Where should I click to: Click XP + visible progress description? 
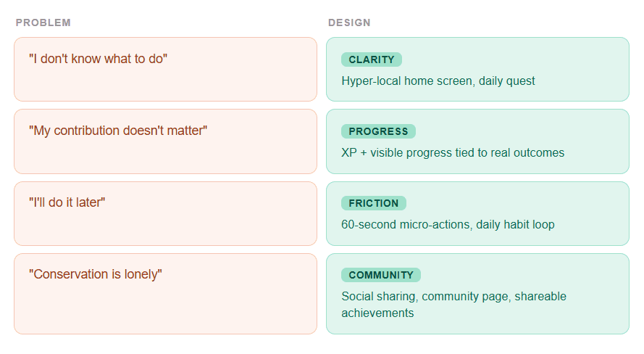(x=453, y=153)
